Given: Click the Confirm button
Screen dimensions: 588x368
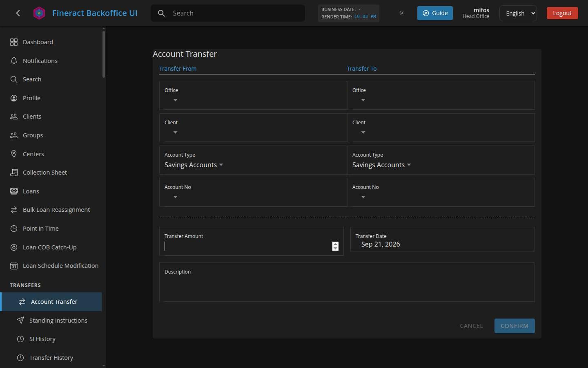Looking at the screenshot, I should tap(514, 326).
